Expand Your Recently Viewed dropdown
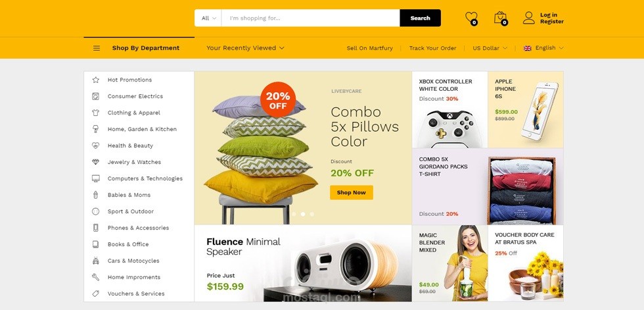The height and width of the screenshot is (310, 644). pyautogui.click(x=245, y=48)
